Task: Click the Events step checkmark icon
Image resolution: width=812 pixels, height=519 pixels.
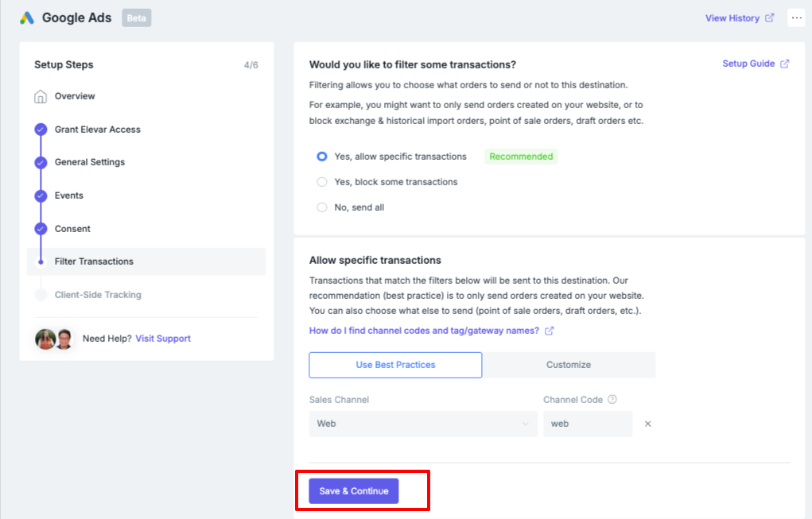Action: point(41,196)
